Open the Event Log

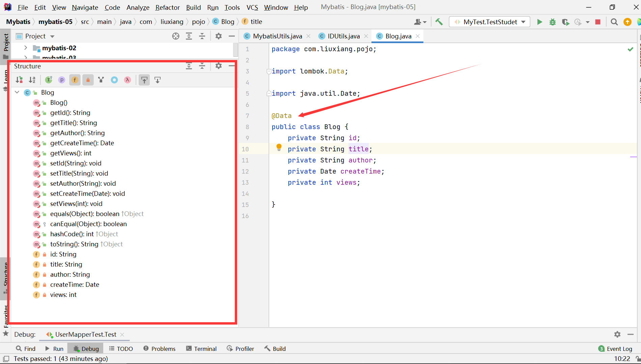click(x=615, y=348)
